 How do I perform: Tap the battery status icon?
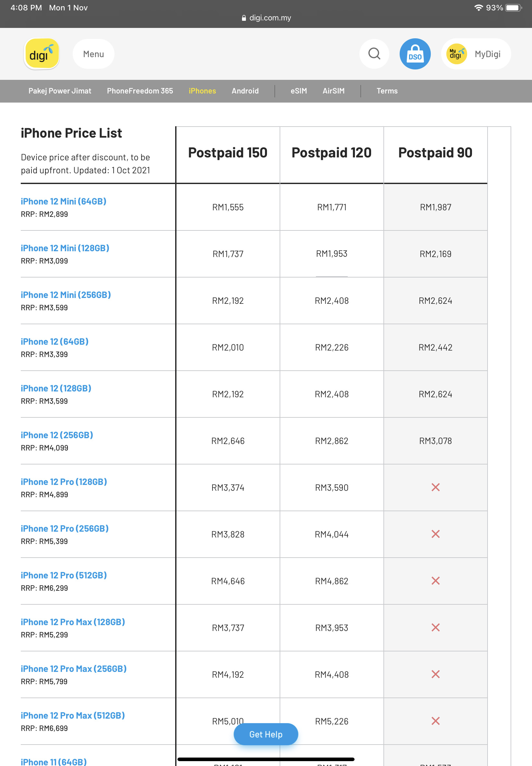(x=513, y=8)
